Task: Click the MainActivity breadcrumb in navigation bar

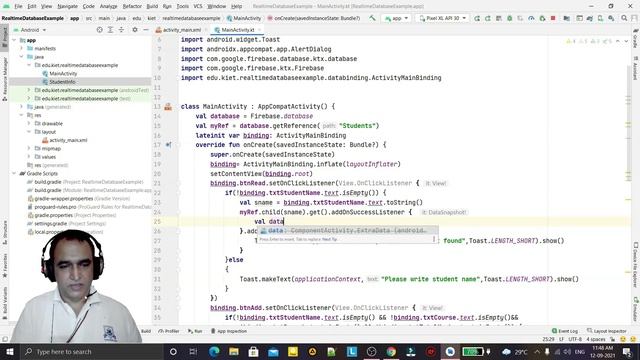Action: tap(244, 18)
